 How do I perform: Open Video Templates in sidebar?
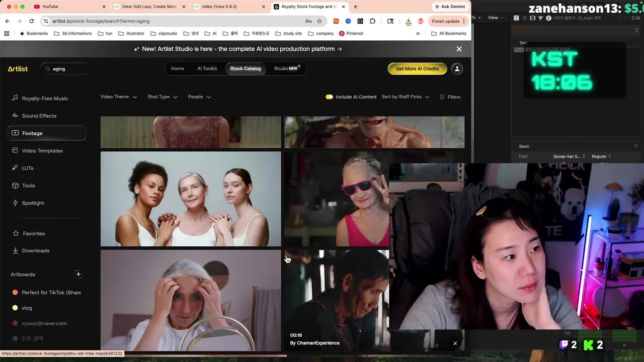pos(42,151)
